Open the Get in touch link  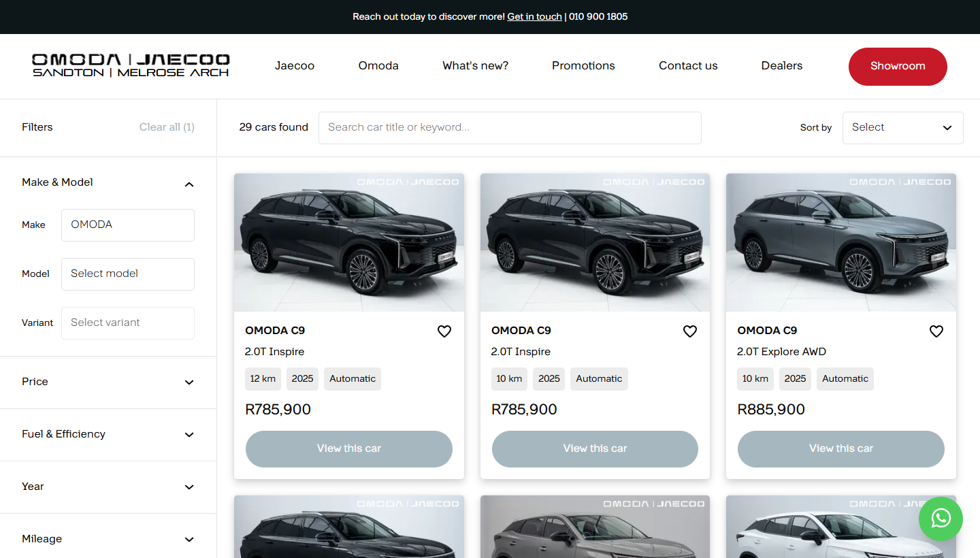click(534, 16)
